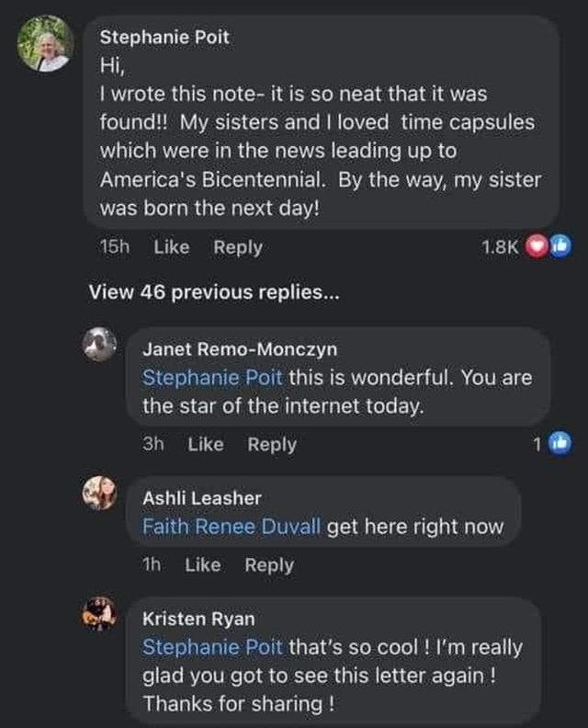Expand View 46 previous replies
588x728 pixels.
point(214,292)
